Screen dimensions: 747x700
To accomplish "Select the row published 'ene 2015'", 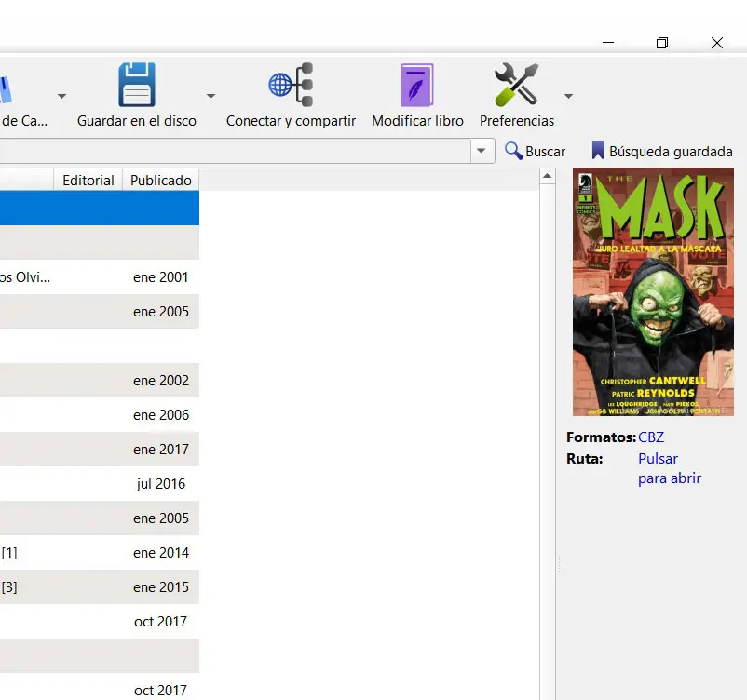I will (x=100, y=587).
